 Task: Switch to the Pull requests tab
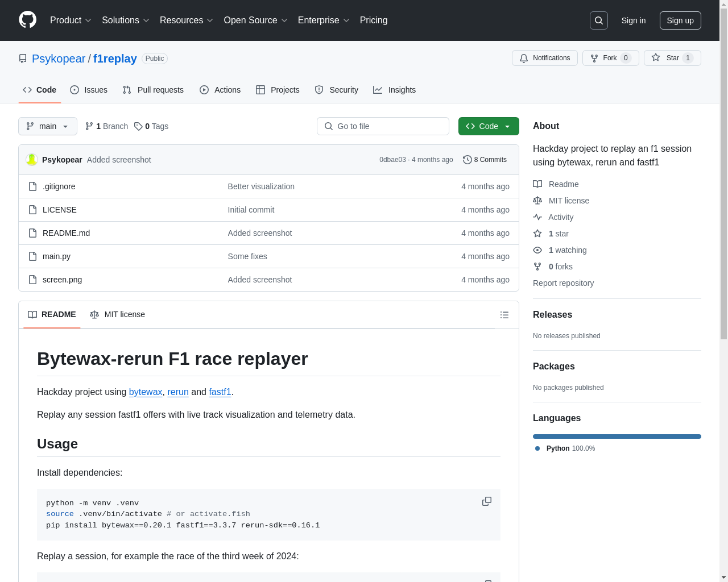tap(153, 90)
